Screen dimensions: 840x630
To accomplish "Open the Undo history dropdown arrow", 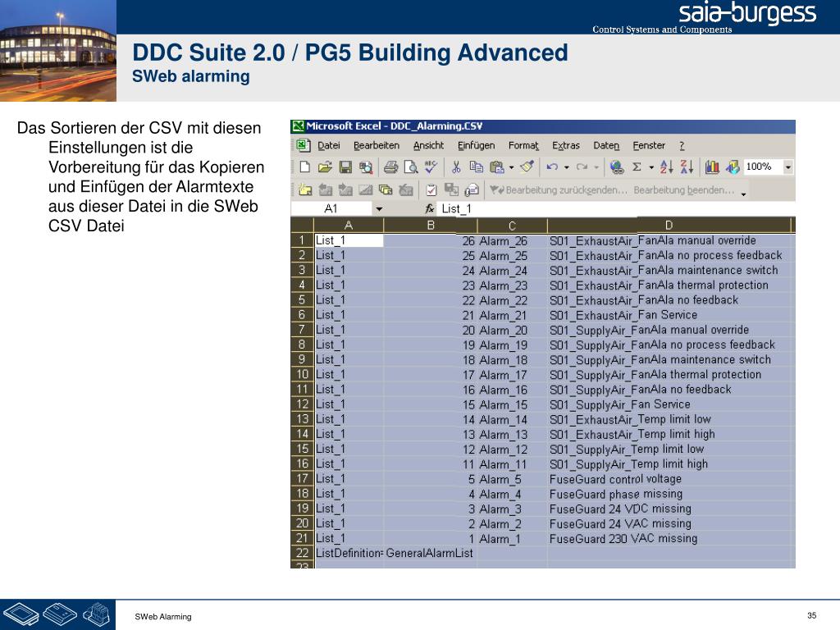I will coord(567,167).
